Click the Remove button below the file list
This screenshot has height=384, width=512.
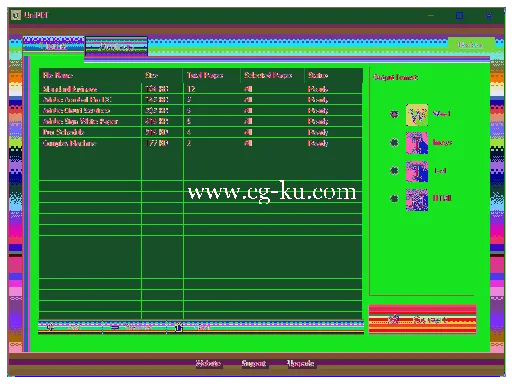click(x=135, y=328)
